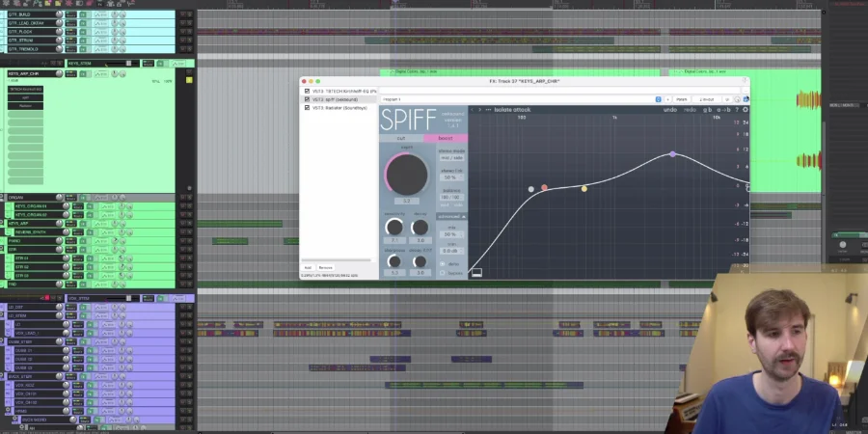The height and width of the screenshot is (434, 868).
Task: Open envelope button on GTR_PLUCK track
Action: (100, 32)
